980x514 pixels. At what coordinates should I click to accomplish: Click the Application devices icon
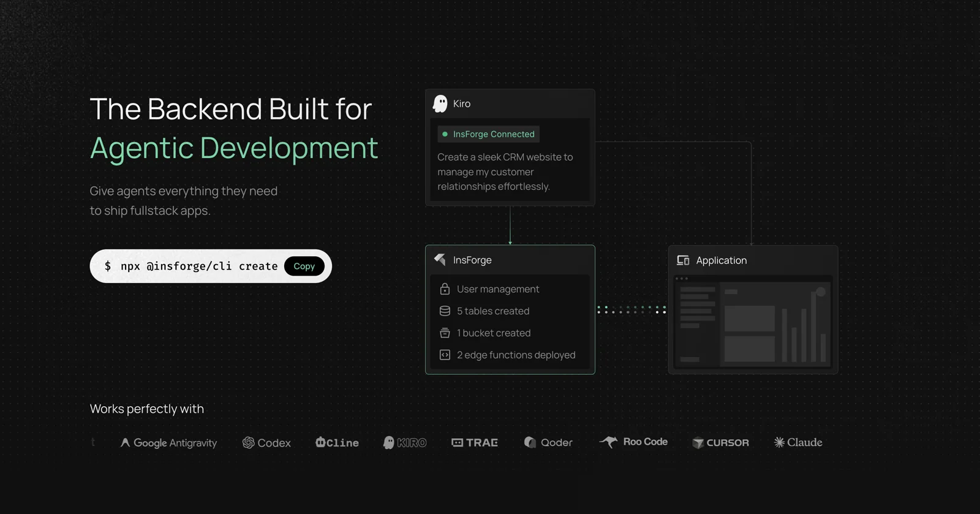[x=683, y=260]
